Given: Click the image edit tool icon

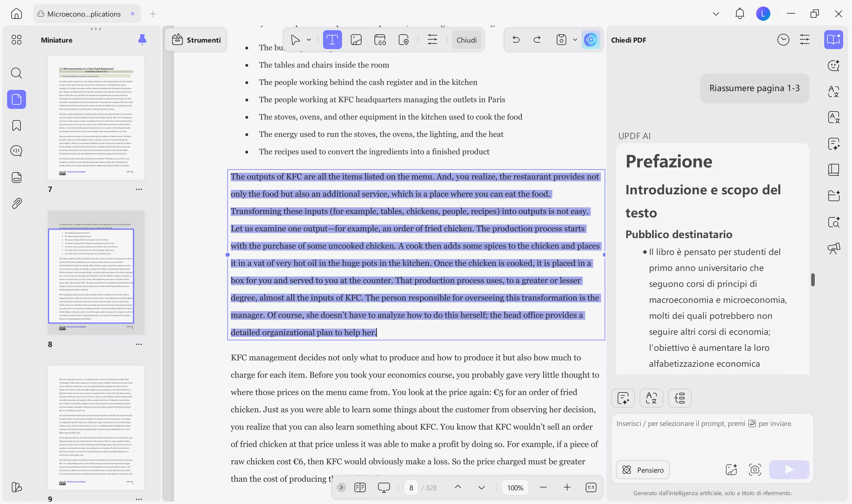Looking at the screenshot, I should tap(356, 40).
